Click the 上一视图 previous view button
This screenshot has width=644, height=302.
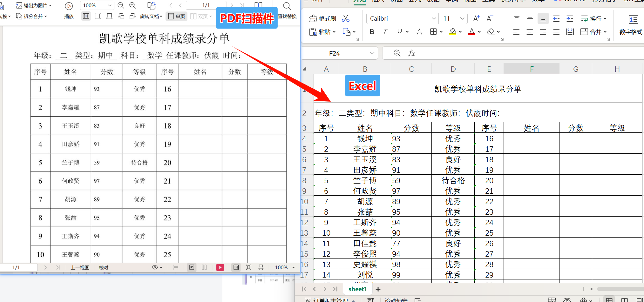tap(80, 267)
